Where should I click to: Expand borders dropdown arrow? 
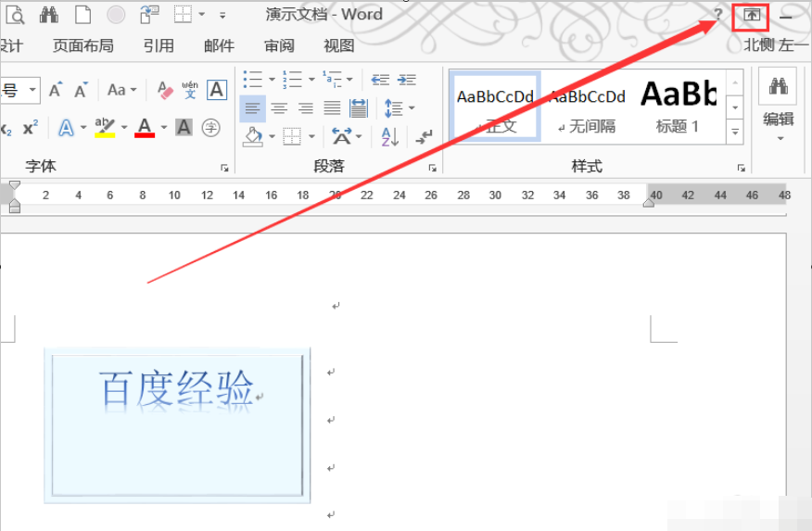coord(311,136)
